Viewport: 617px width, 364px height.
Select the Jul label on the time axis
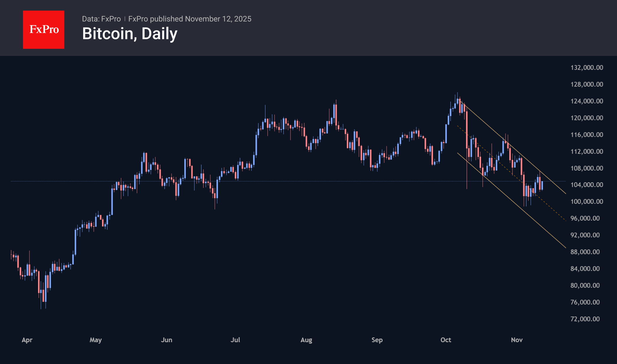pos(235,340)
